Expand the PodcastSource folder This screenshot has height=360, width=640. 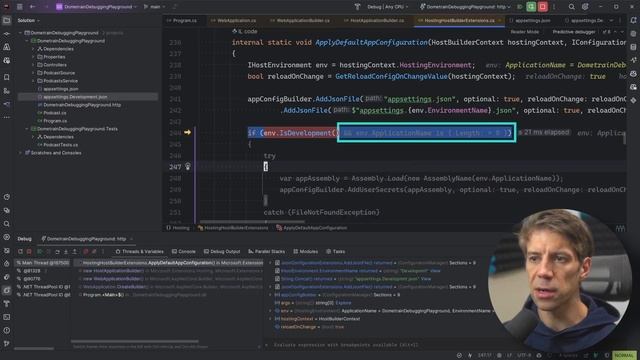pos(33,73)
